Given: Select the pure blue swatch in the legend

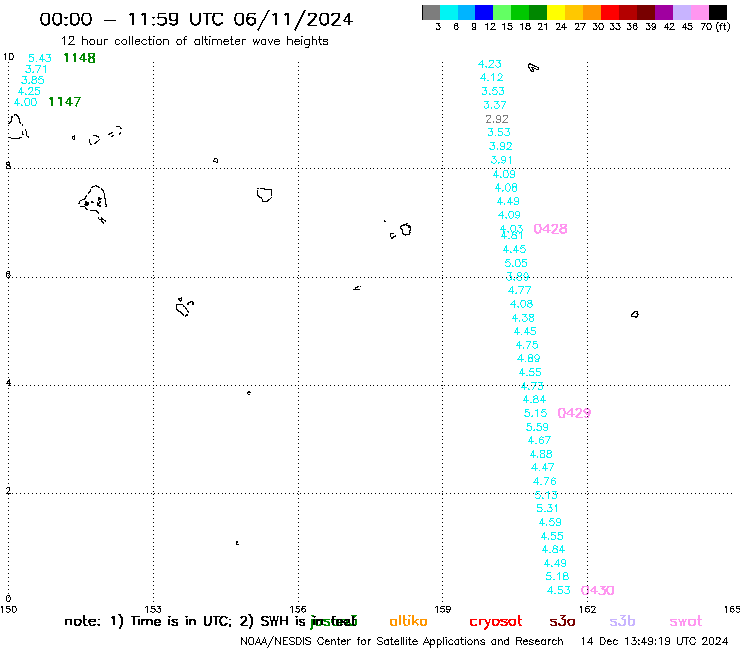Looking at the screenshot, I should pos(484,12).
